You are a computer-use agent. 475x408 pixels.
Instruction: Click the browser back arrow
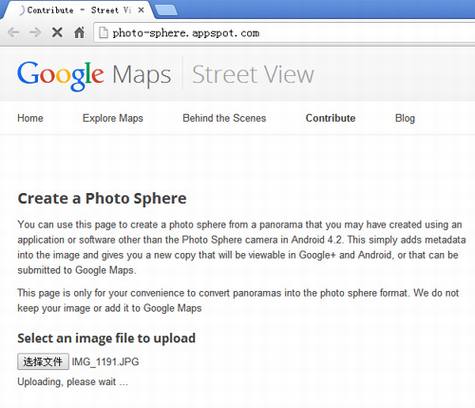(x=14, y=33)
